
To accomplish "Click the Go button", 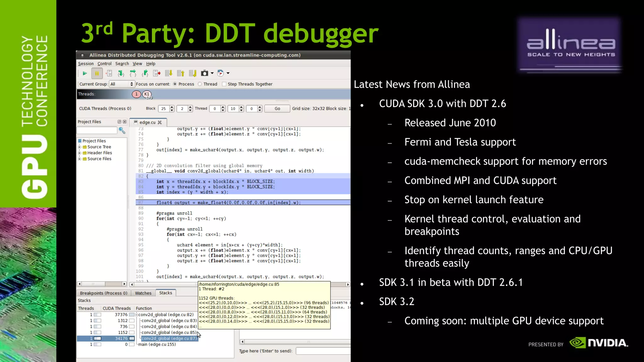I will [x=277, y=109].
